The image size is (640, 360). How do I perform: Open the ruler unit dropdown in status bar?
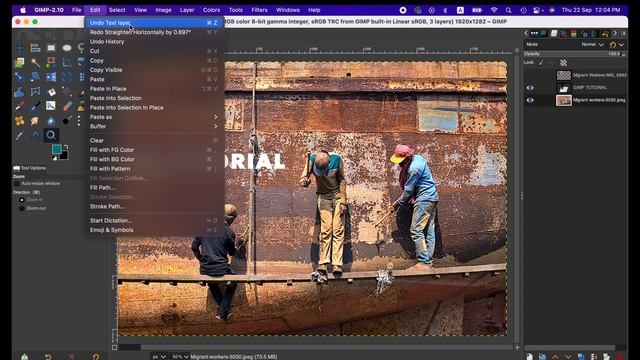159,357
